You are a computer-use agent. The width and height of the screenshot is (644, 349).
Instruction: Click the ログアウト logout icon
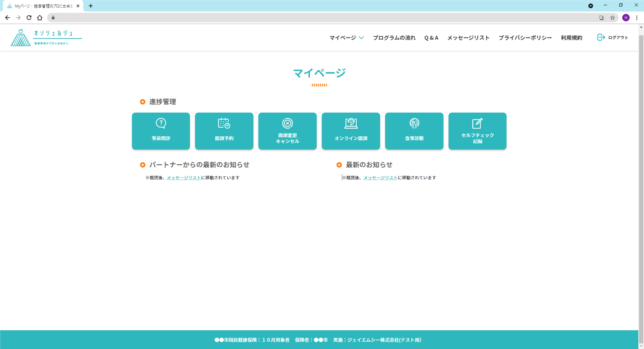tap(601, 37)
